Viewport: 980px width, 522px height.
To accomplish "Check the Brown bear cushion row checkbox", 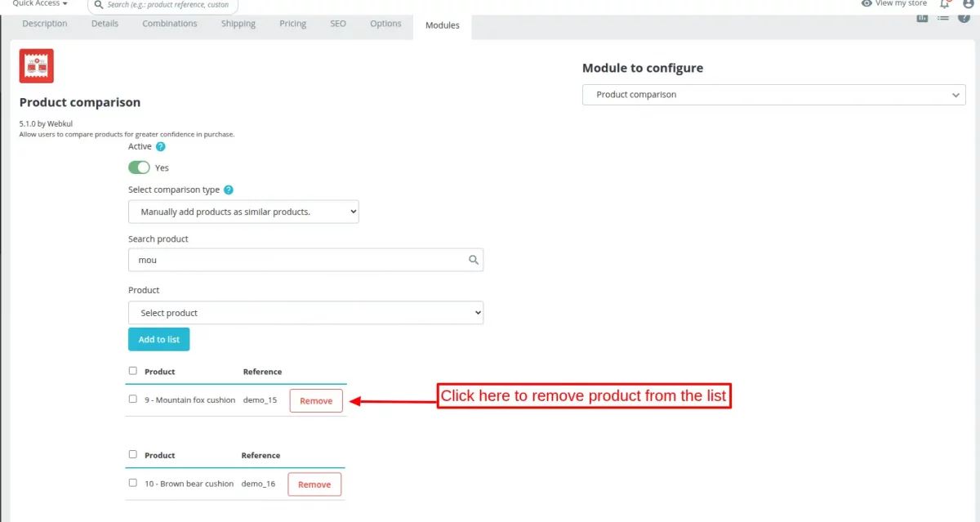I will pos(133,483).
